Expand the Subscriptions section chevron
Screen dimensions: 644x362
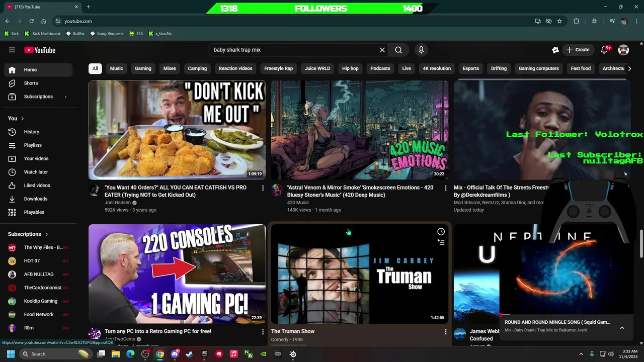tap(47, 234)
